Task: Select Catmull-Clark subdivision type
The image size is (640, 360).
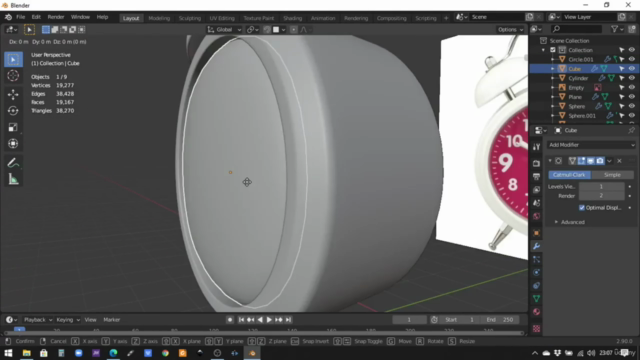Action: point(569,175)
